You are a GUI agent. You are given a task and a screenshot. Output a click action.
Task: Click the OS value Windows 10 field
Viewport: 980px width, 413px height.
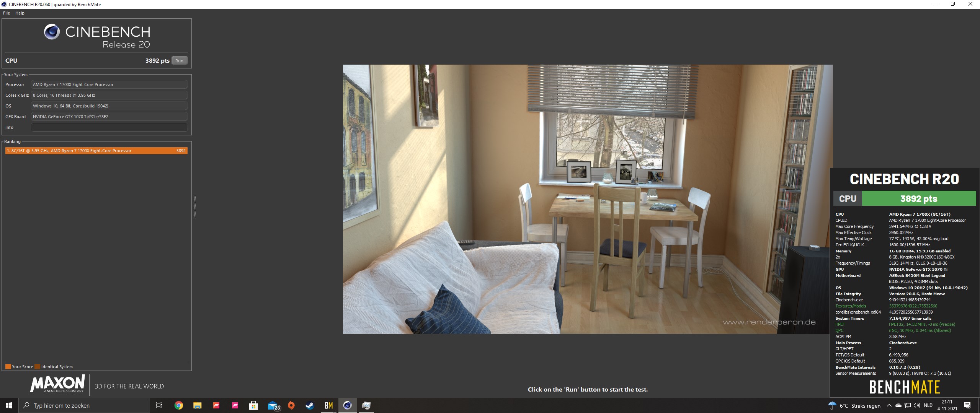click(x=109, y=106)
